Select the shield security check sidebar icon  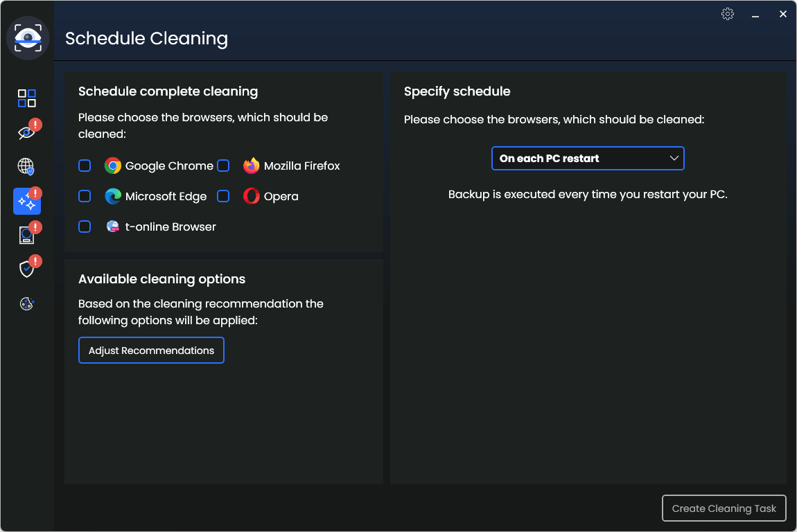click(x=26, y=269)
